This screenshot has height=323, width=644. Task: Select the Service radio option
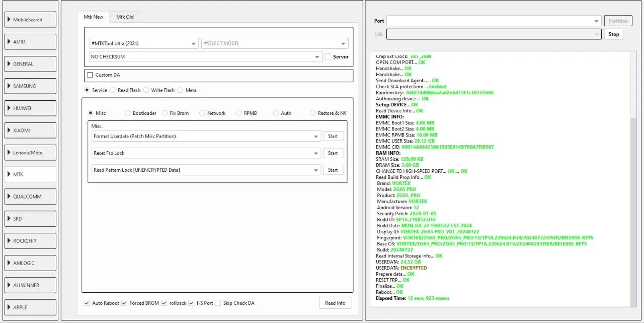87,90
